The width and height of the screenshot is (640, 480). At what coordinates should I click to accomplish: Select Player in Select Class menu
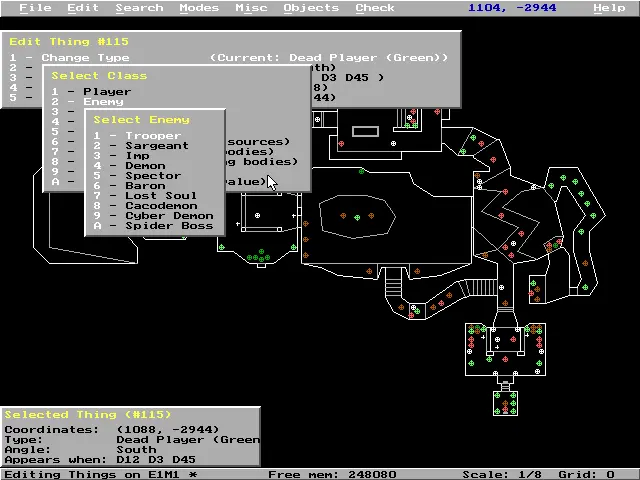[106, 92]
